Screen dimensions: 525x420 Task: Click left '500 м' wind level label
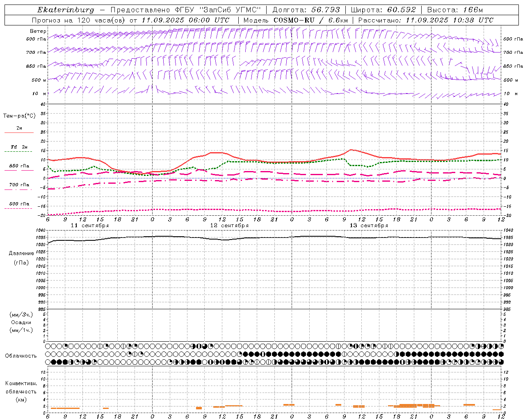(x=39, y=80)
